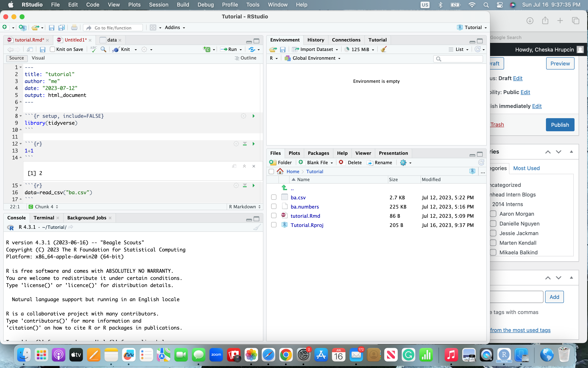Click the Create a project icon
The height and width of the screenshot is (368, 588).
(x=22, y=28)
